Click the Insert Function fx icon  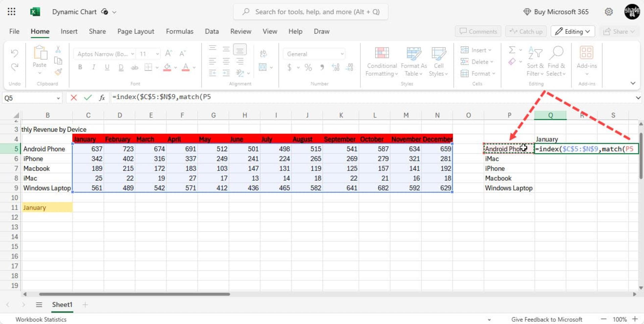[x=102, y=98]
